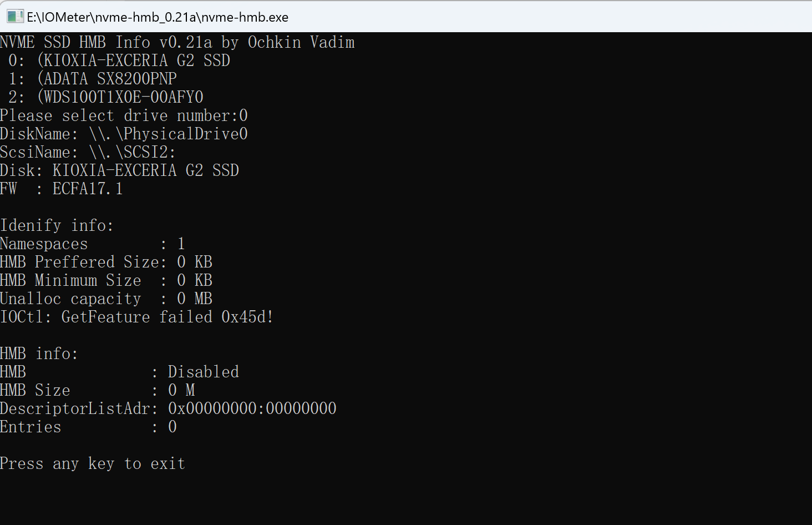Screen dimensions: 812x525
Task: Click the HMB Preffered Size line
Action: [x=106, y=262]
